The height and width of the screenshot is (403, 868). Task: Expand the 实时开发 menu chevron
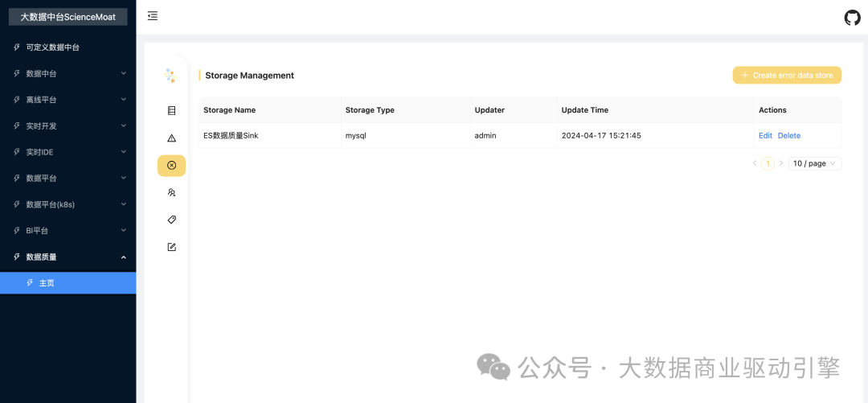tap(124, 125)
